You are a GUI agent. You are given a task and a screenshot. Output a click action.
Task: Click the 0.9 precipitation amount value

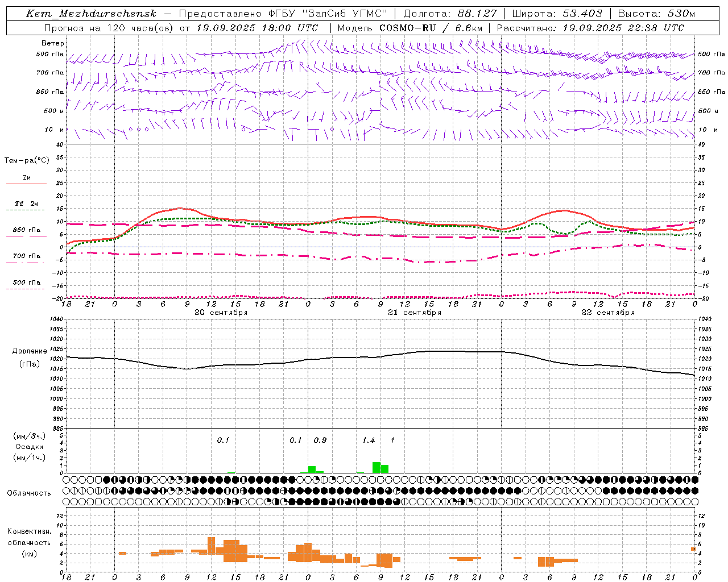click(x=320, y=440)
